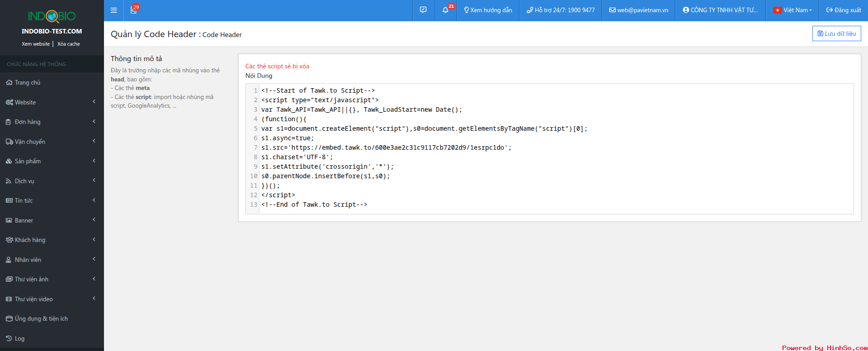This screenshot has width=868, height=351.
Task: Open the Thư viện ảnh menu label
Action: pyautogui.click(x=32, y=280)
